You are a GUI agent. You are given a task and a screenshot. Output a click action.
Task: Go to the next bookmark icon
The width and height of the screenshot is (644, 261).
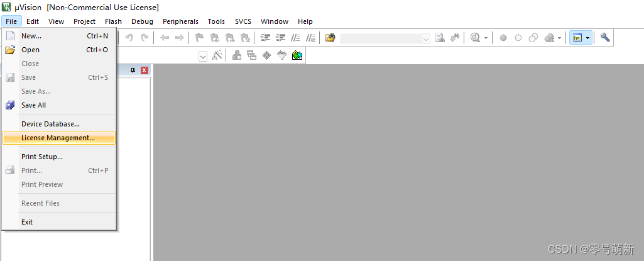coord(230,38)
